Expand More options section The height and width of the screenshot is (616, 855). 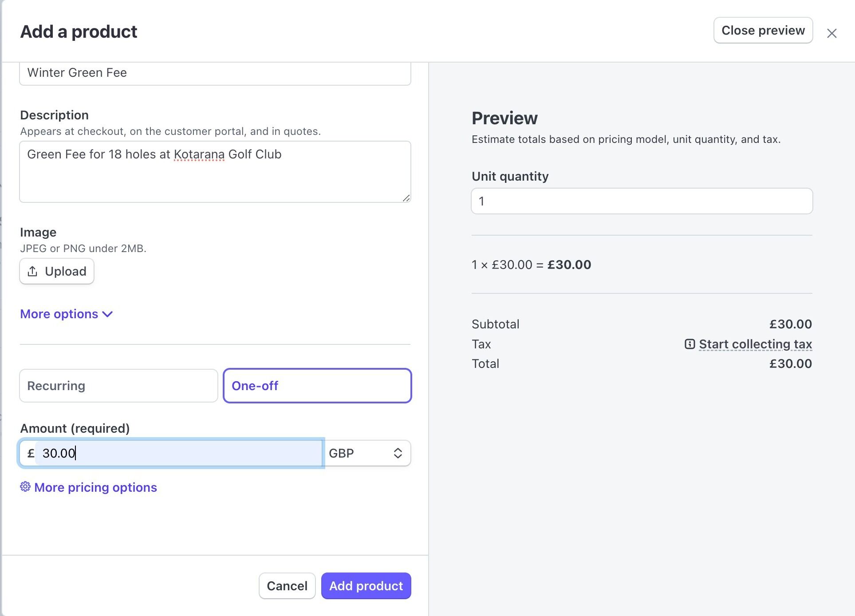coord(59,314)
